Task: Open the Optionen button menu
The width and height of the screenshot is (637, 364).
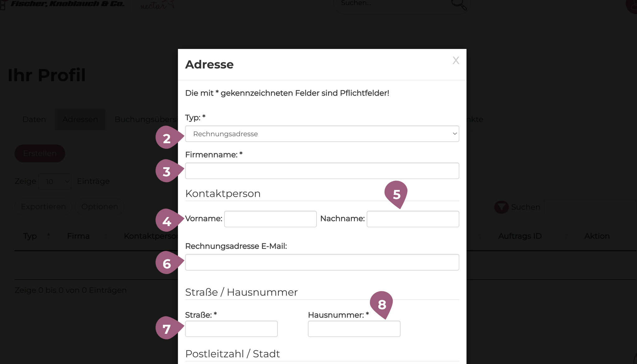Action: 100,206
